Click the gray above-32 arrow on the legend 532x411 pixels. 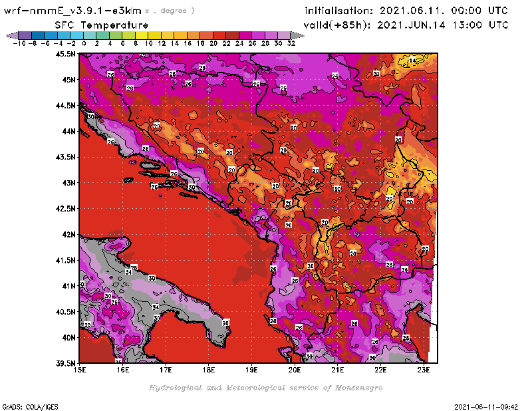point(297,36)
